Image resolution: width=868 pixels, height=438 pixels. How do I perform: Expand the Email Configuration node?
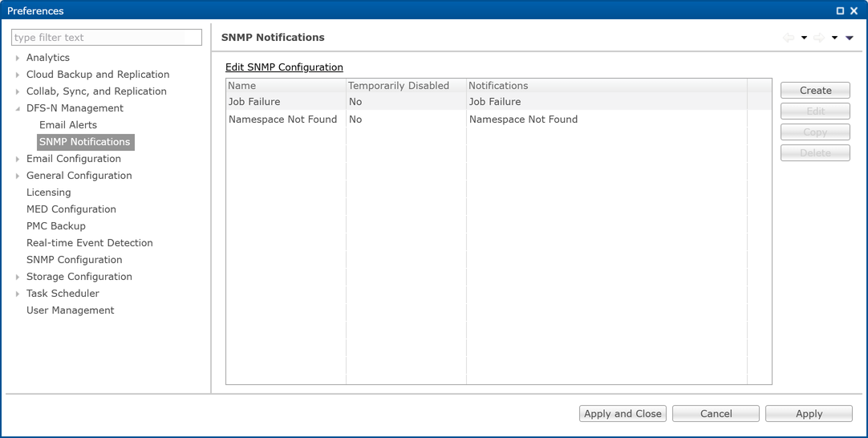coord(18,159)
